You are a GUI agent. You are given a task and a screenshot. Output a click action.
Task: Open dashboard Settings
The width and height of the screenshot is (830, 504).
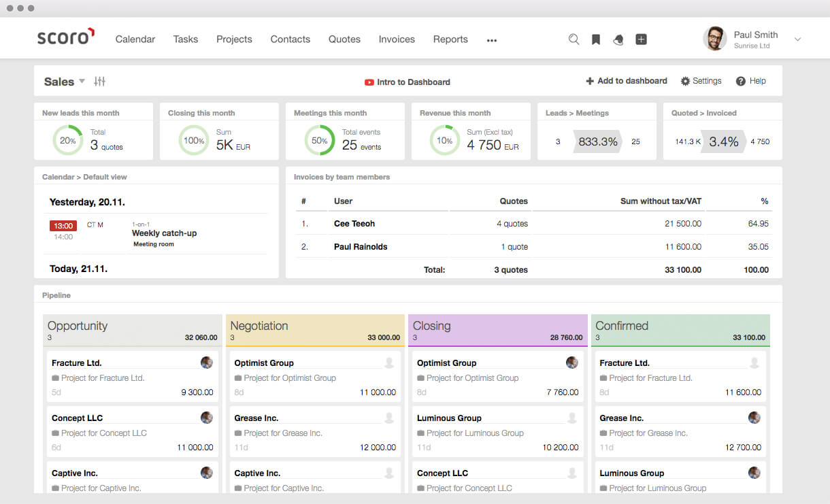point(701,81)
